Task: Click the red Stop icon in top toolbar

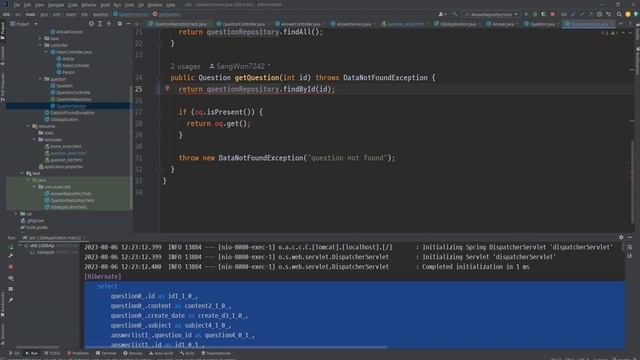Action: [553, 14]
